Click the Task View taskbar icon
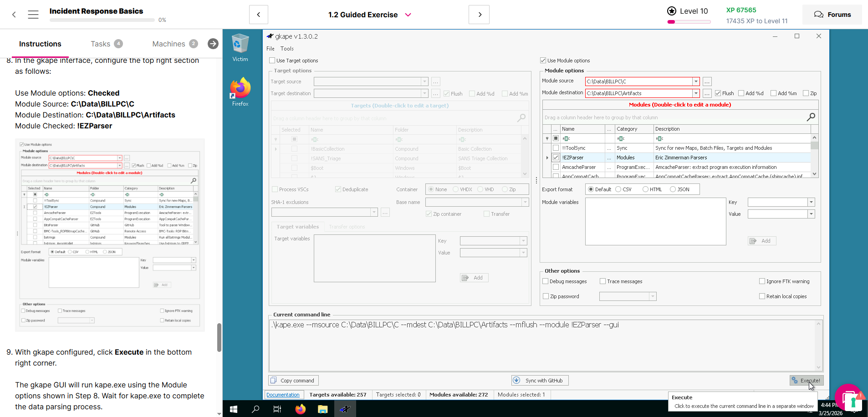Image resolution: width=868 pixels, height=417 pixels. [x=277, y=409]
